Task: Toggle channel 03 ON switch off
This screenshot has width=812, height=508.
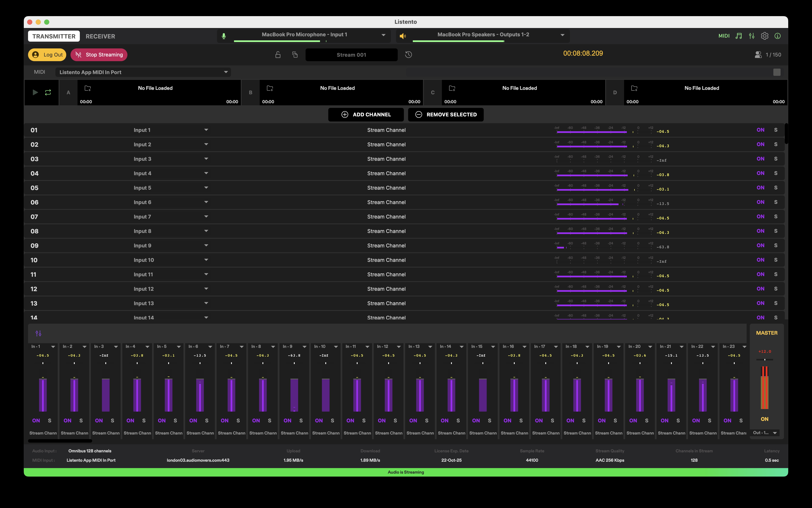Action: 760,159
